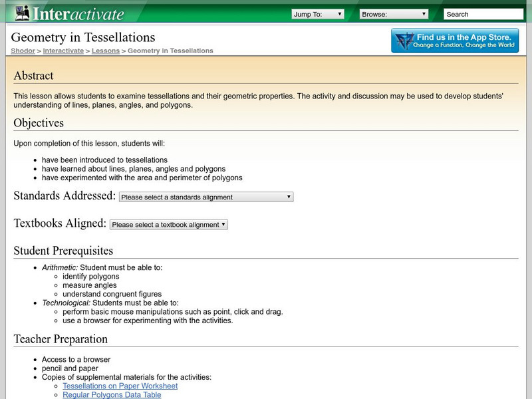This screenshot has height=399, width=532.
Task: Open the App Store banner
Action: coord(455,41)
